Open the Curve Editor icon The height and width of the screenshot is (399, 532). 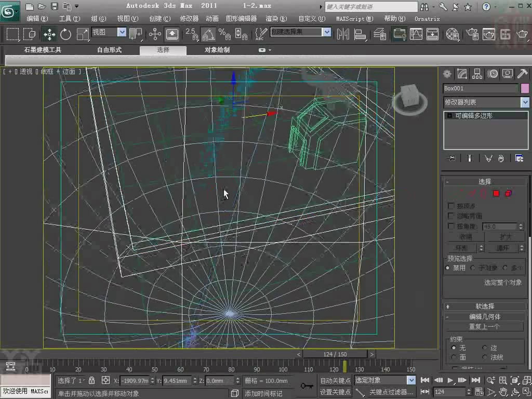click(x=416, y=34)
